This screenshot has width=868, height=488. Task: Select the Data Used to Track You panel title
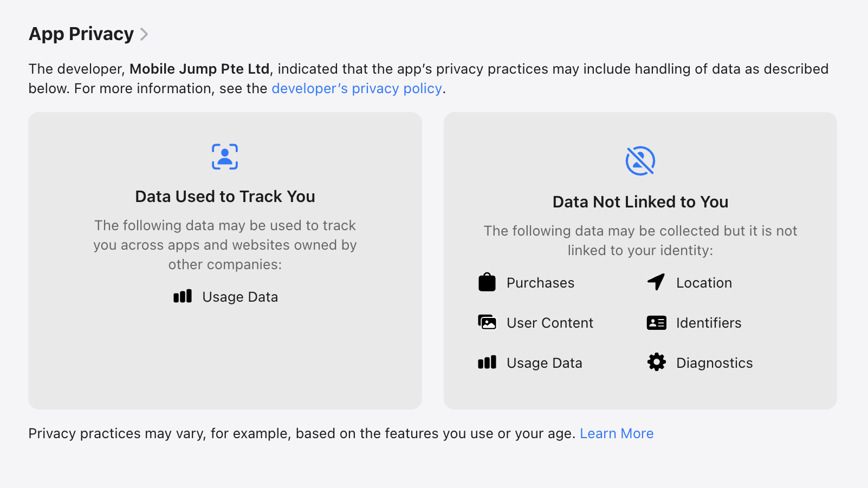(x=225, y=196)
